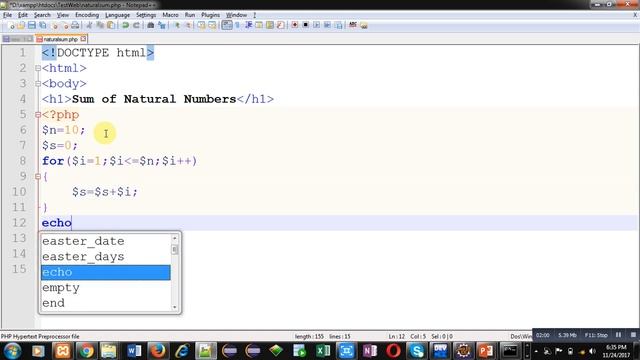The height and width of the screenshot is (360, 640).
Task: Select easter_days in autocomplete list
Action: (106, 257)
